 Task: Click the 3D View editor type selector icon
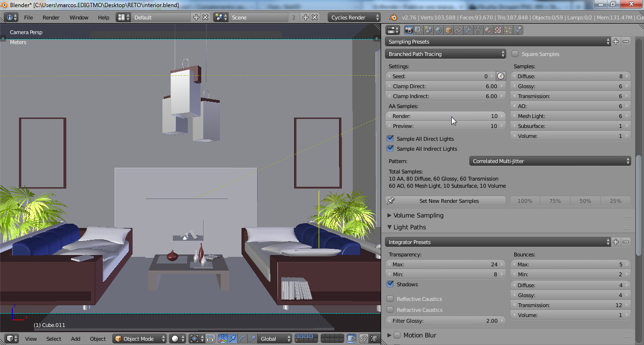(x=11, y=339)
